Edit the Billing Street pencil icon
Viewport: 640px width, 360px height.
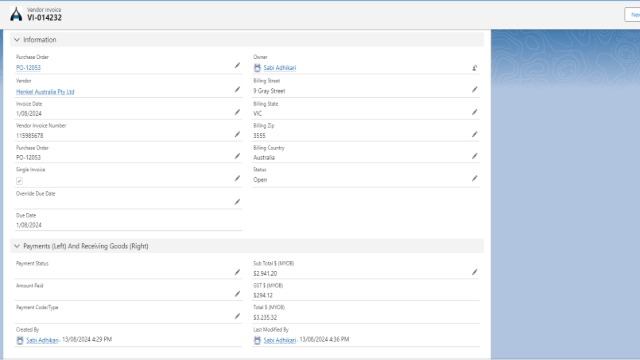pos(474,89)
